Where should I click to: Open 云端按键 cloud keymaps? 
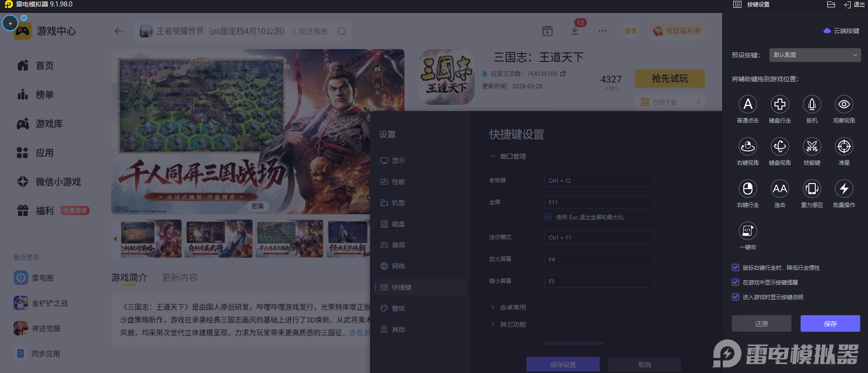[841, 31]
